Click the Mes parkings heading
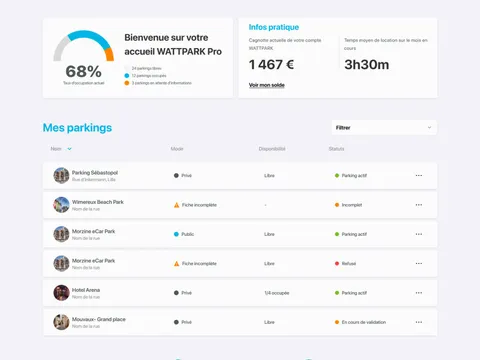 click(x=77, y=128)
